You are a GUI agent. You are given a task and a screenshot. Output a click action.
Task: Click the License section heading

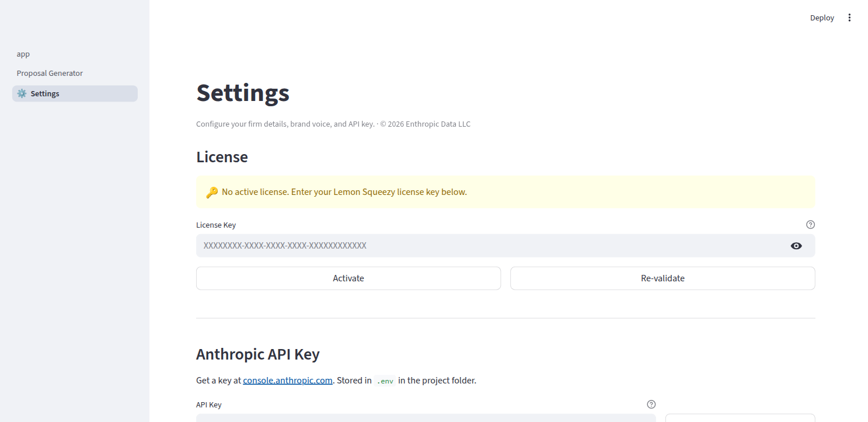[222, 157]
